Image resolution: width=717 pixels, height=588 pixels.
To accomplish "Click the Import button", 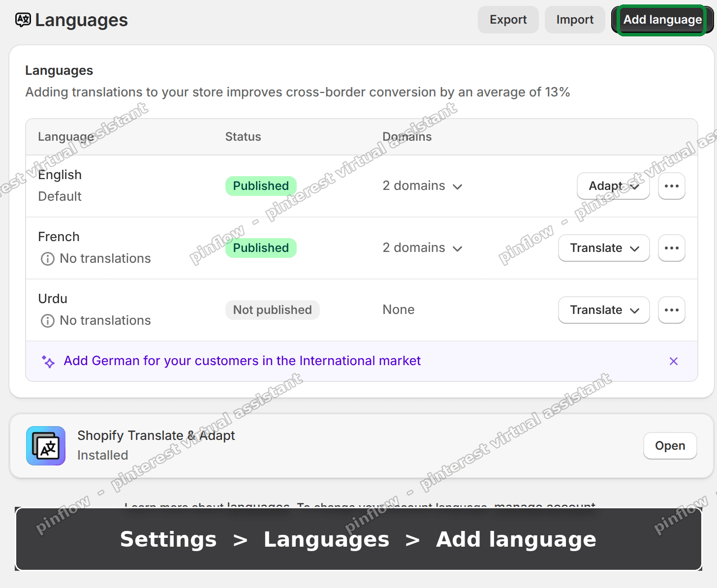I will coord(575,20).
